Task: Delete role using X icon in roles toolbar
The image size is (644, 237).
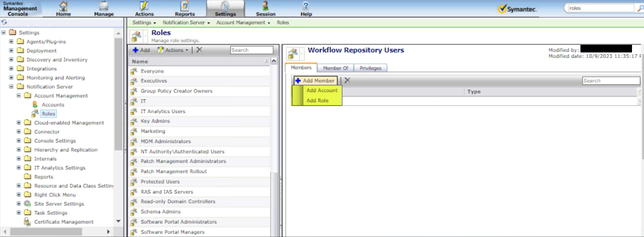Action: tap(199, 50)
